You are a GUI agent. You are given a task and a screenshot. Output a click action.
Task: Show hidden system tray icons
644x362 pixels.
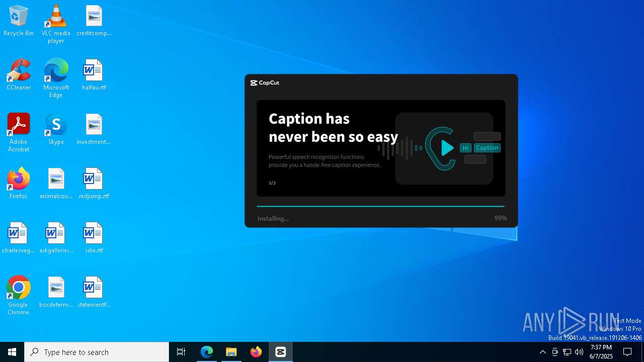pyautogui.click(x=542, y=352)
